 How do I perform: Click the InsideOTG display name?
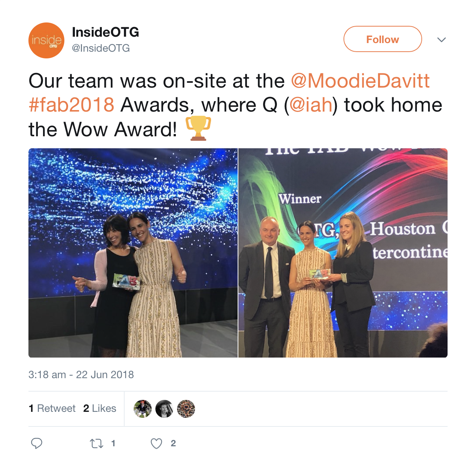click(106, 32)
